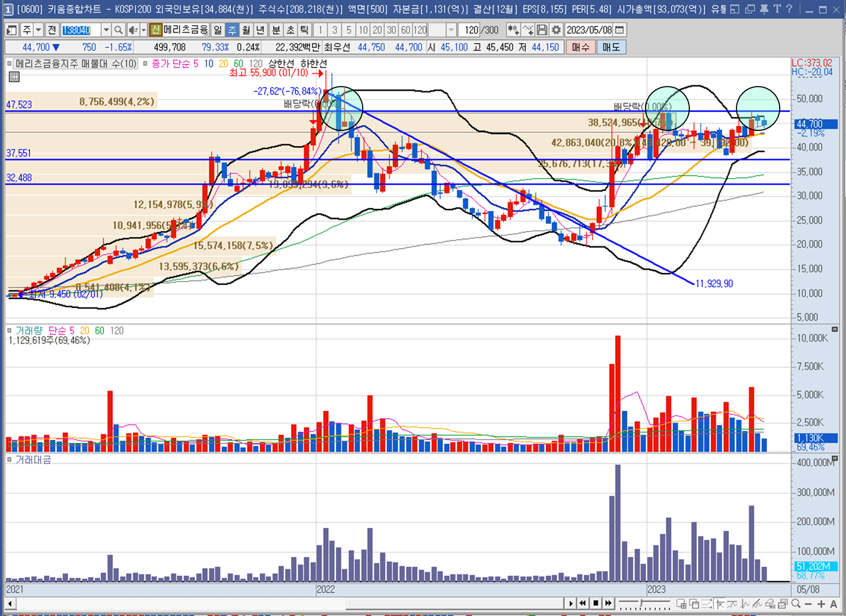Select the 틱 tick chart period
The height and width of the screenshot is (616, 846).
[x=304, y=30]
